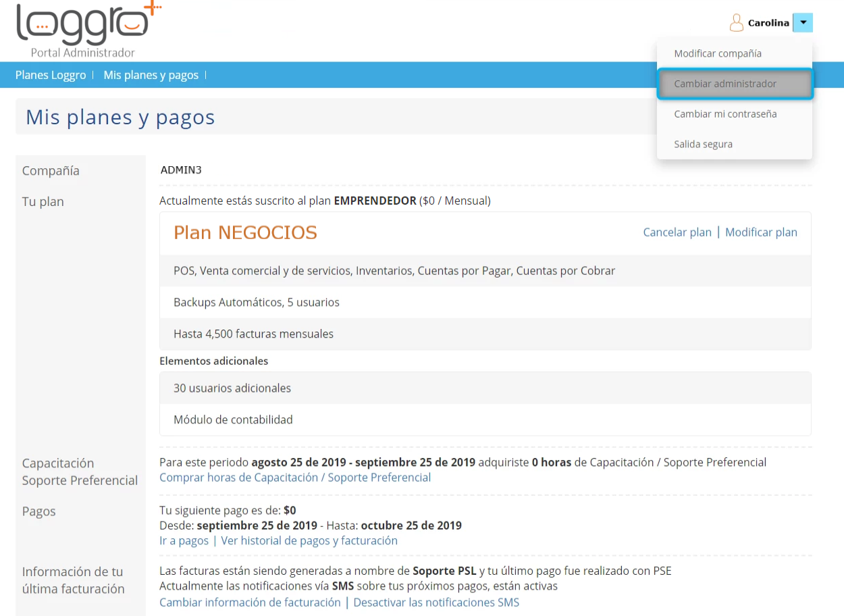The height and width of the screenshot is (616, 844).
Task: Go to Mis planes y pagos tab
Action: coord(151,75)
